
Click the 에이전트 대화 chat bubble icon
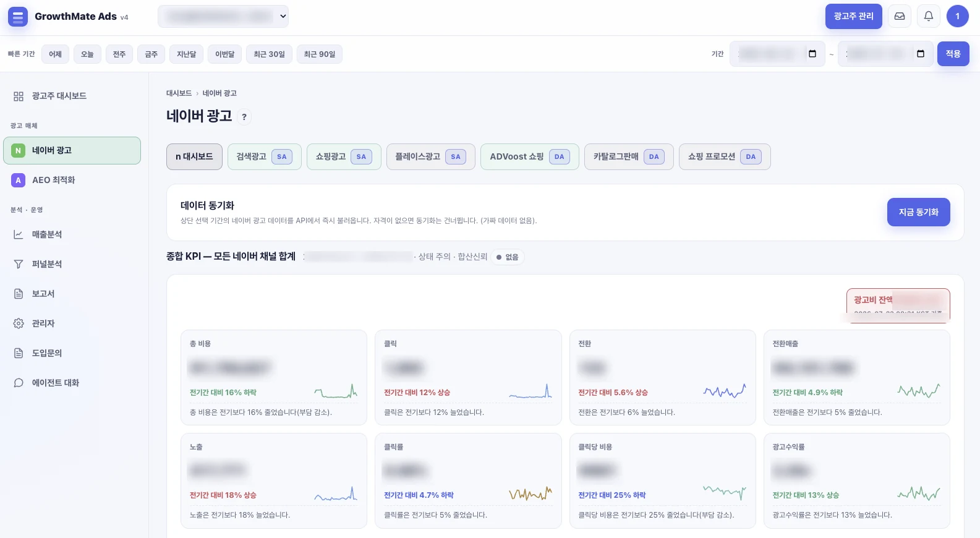pyautogui.click(x=19, y=383)
